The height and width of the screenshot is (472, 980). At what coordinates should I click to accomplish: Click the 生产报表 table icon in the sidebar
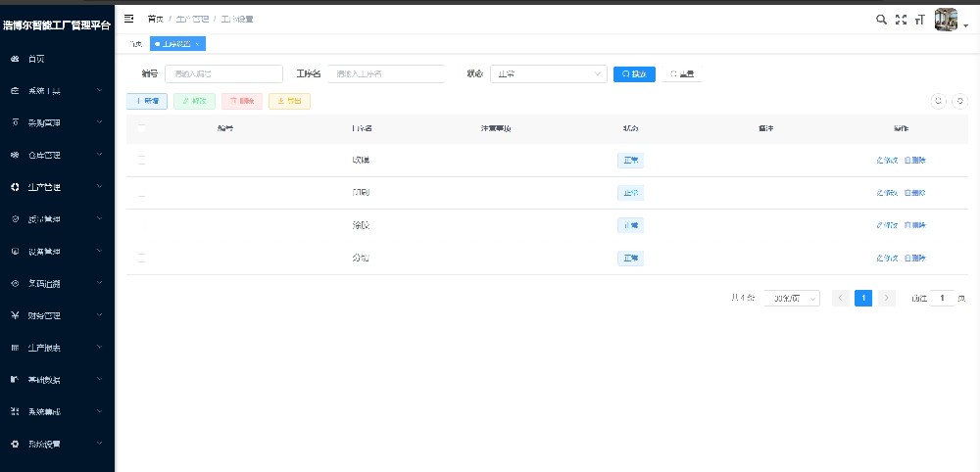(x=15, y=348)
